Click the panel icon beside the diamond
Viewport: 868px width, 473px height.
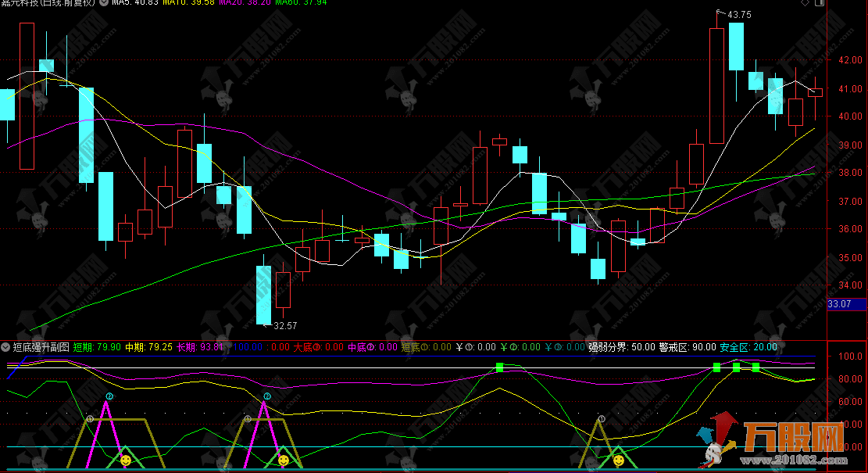(x=819, y=3)
